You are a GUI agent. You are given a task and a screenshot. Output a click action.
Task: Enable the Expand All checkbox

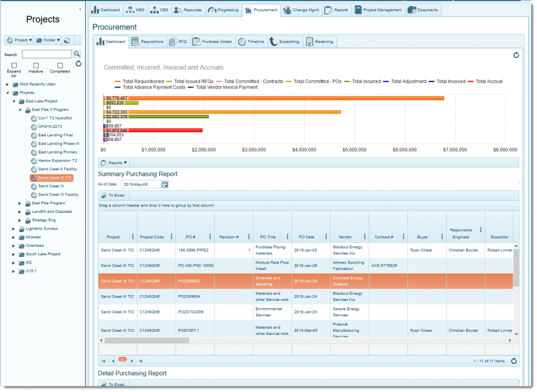click(14, 65)
